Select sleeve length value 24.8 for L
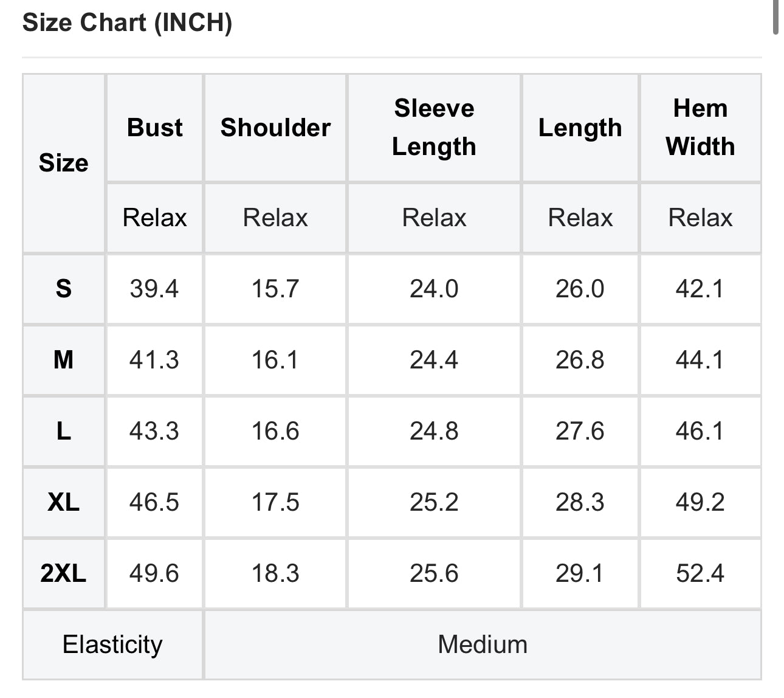 [434, 431]
